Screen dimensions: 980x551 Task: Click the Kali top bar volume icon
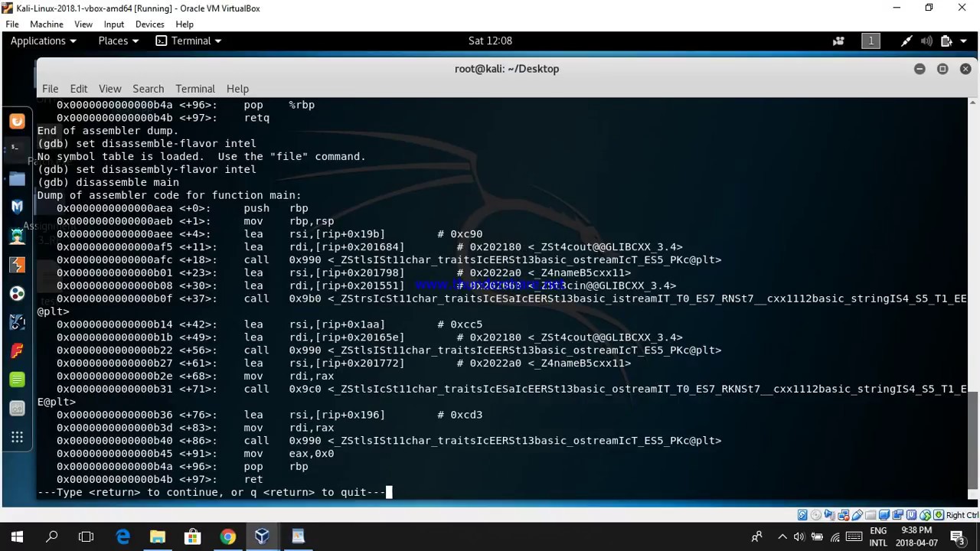926,41
